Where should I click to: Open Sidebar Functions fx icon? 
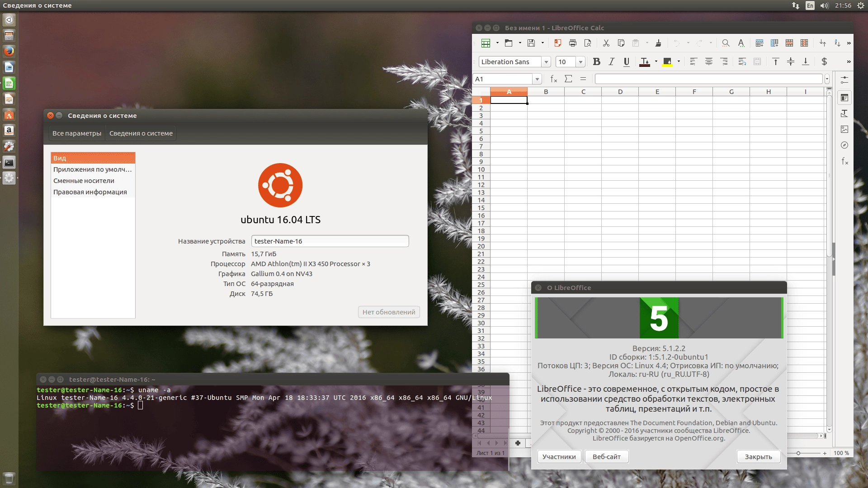coord(844,161)
